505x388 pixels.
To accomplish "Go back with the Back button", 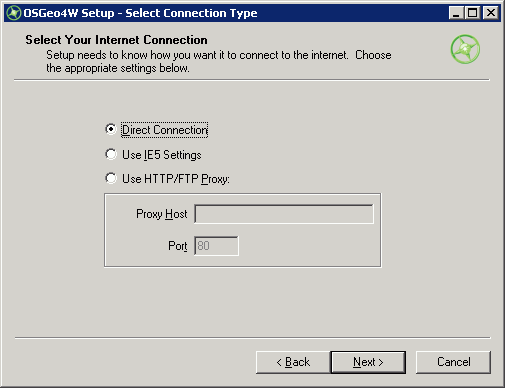I will pyautogui.click(x=293, y=362).
